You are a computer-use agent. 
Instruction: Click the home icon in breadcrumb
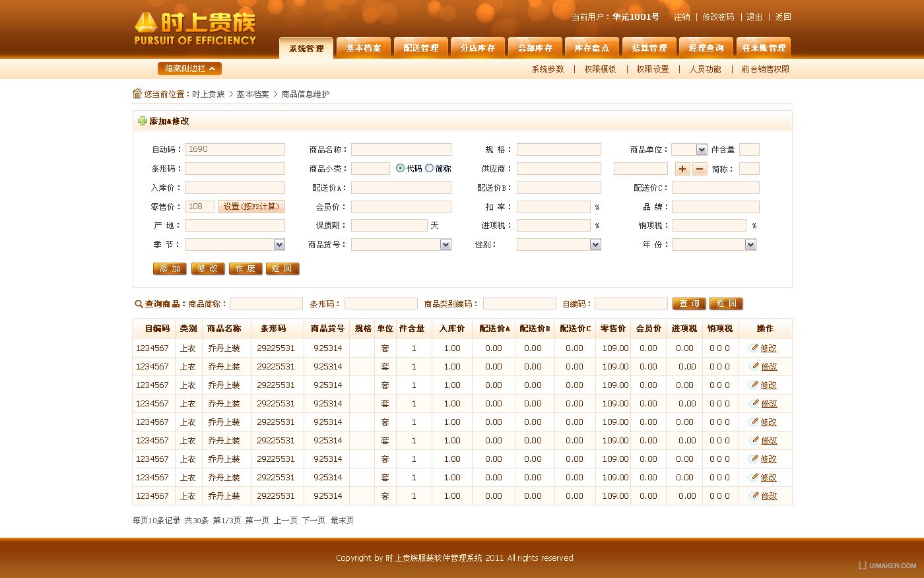click(137, 94)
